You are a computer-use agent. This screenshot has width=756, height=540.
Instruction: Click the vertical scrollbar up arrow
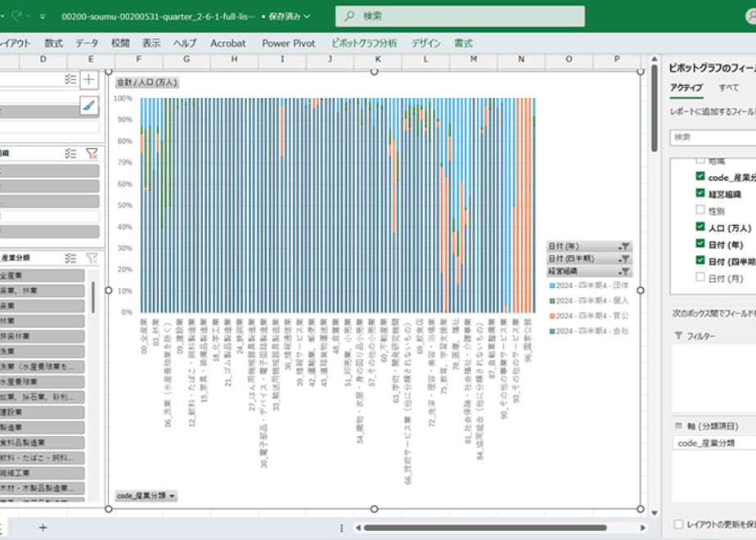point(654,59)
